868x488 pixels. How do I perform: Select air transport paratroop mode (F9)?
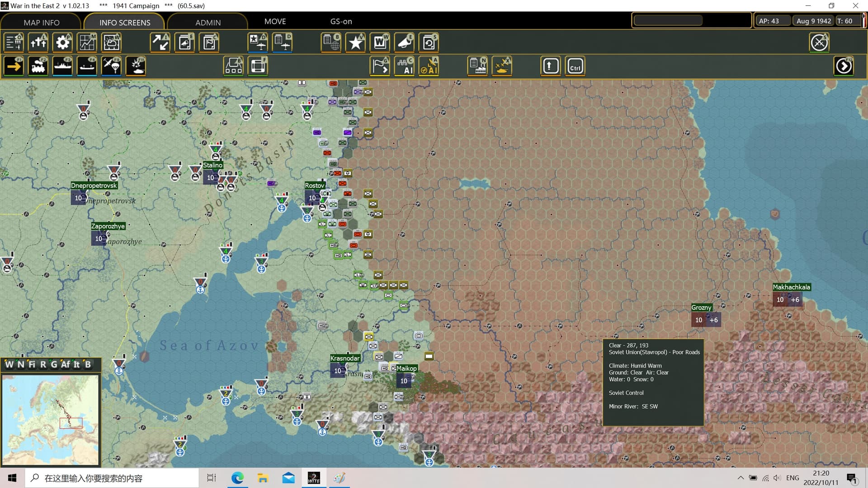(x=112, y=66)
